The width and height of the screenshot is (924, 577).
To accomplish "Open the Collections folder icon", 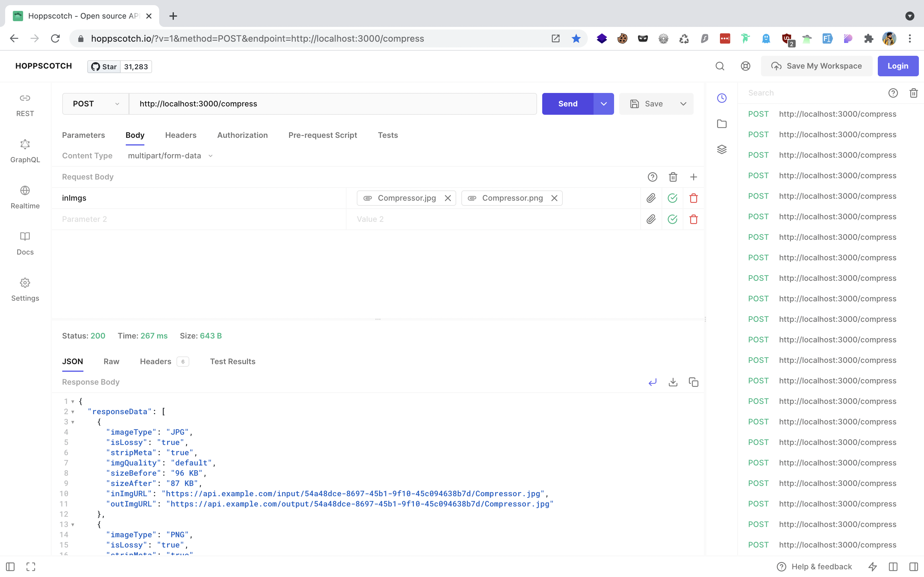I will [x=721, y=124].
